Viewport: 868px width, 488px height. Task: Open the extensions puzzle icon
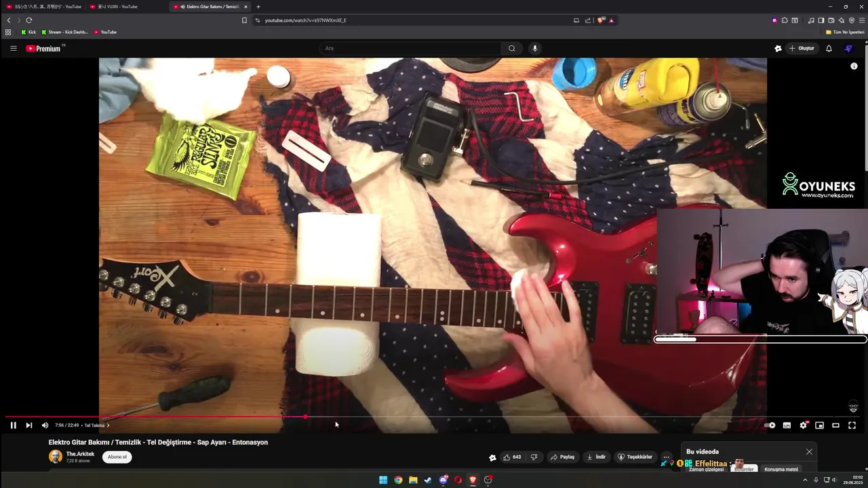(785, 20)
